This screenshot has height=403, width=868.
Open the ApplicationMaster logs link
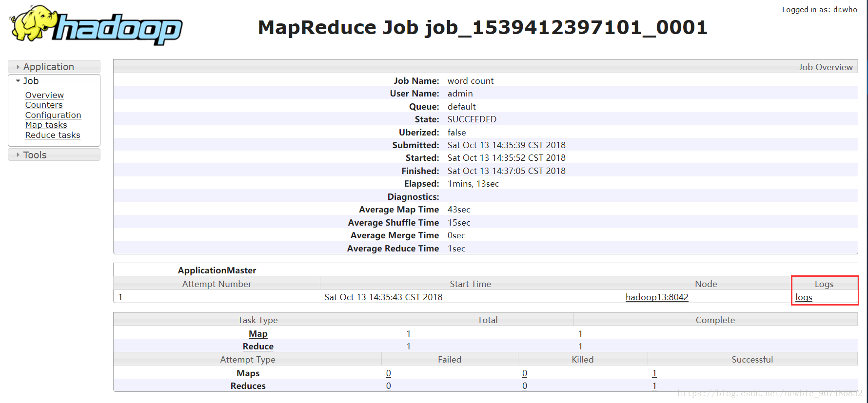click(x=804, y=297)
